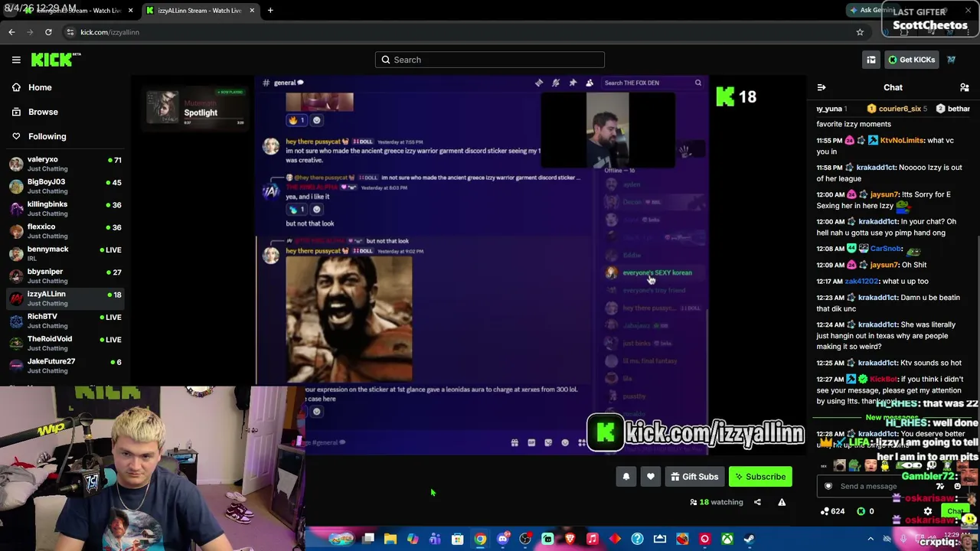
Task: Open Chrome from the taskbar
Action: coord(480,540)
